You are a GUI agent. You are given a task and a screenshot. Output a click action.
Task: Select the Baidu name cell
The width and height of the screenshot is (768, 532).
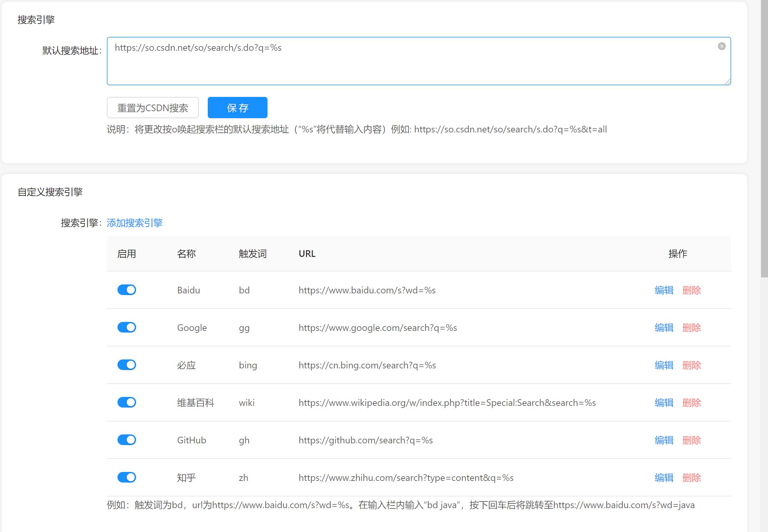pos(189,290)
